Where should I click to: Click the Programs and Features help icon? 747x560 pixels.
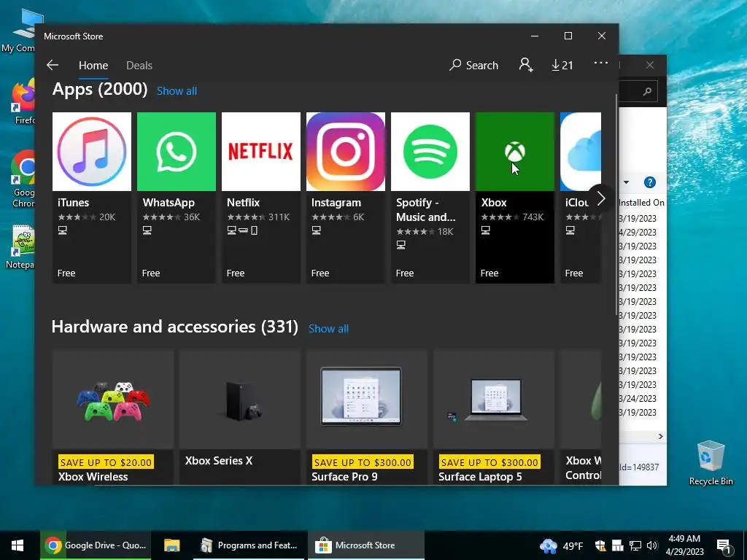click(649, 182)
